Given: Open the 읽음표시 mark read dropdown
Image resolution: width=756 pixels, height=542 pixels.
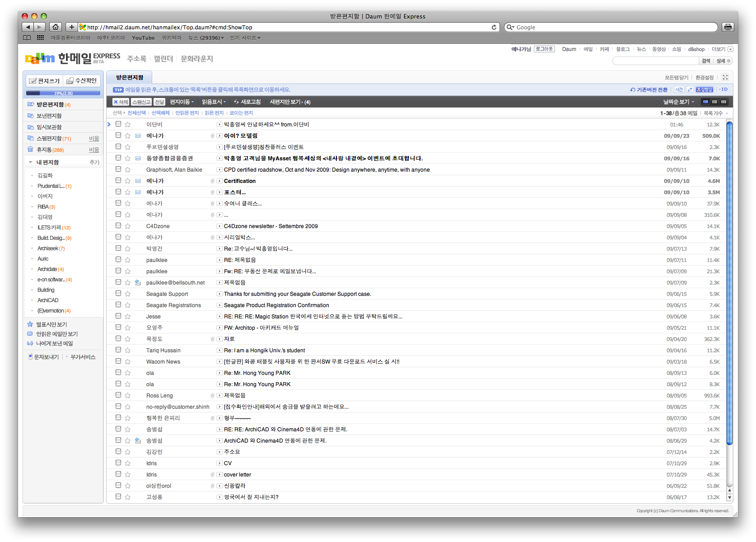Looking at the screenshot, I should point(214,102).
